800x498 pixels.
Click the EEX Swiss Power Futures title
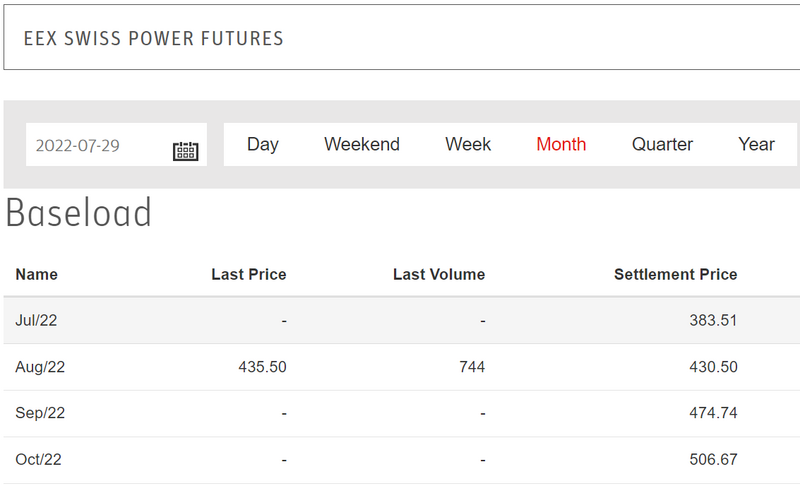(154, 39)
